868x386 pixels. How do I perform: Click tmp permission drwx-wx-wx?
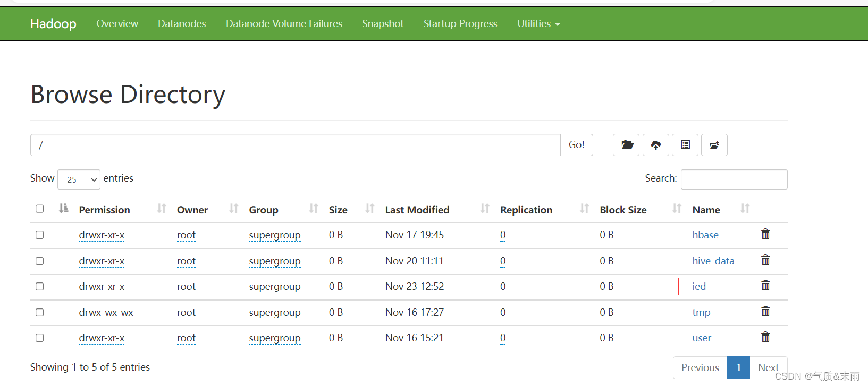point(106,312)
